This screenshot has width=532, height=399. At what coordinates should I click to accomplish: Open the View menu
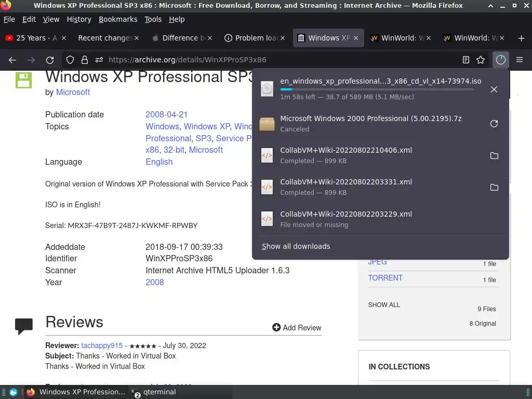pyautogui.click(x=51, y=19)
